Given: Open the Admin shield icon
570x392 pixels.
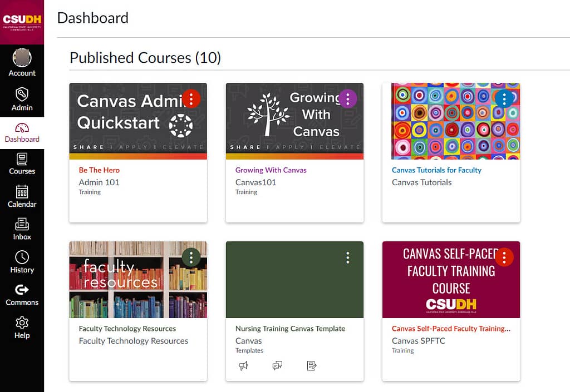Looking at the screenshot, I should pyautogui.click(x=22, y=95).
